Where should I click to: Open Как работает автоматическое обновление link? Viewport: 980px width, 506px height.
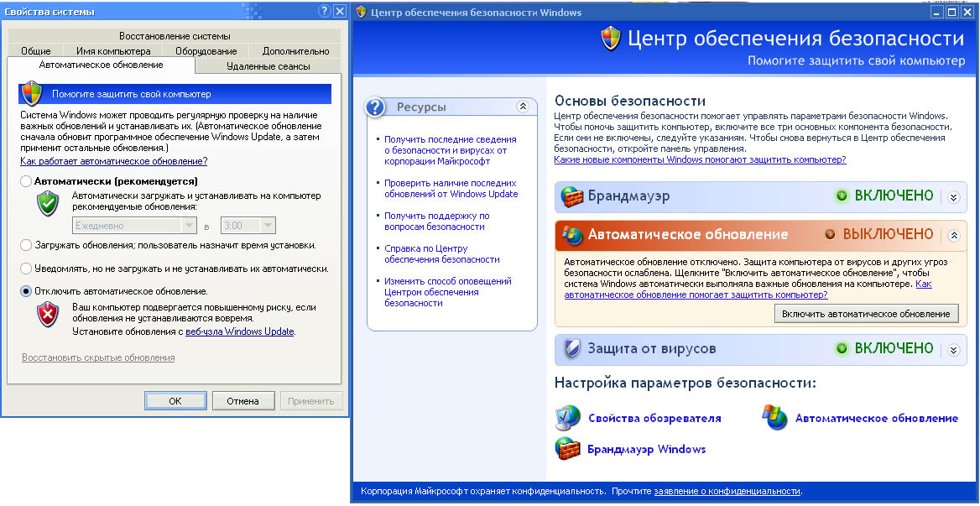[x=114, y=161]
